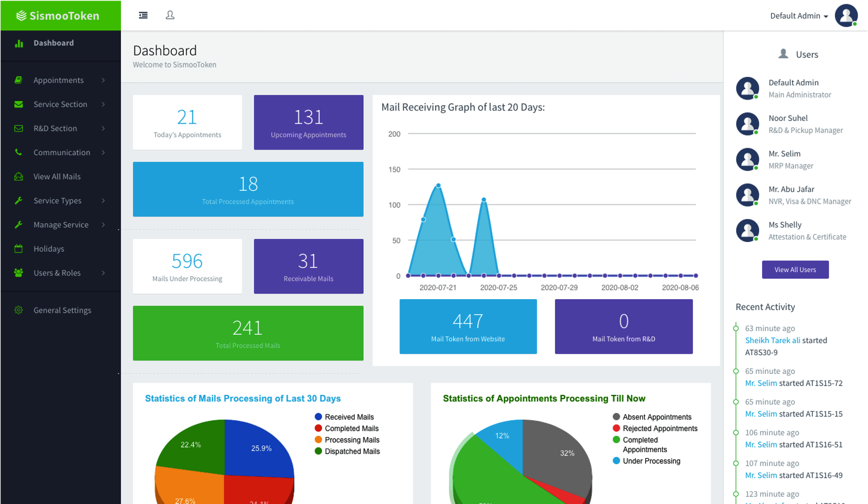
Task: Click the View All Mails envelope icon
Action: [19, 177]
